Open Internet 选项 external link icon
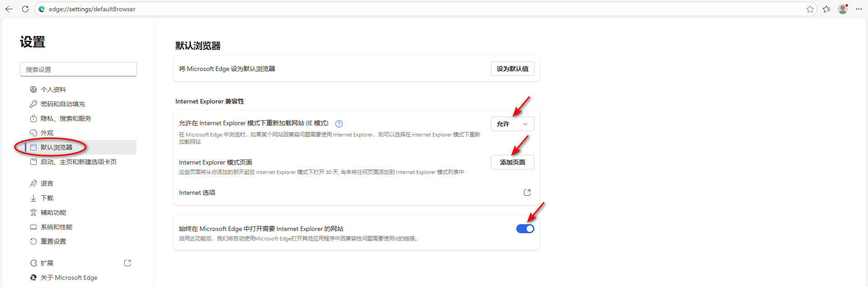 (x=527, y=193)
